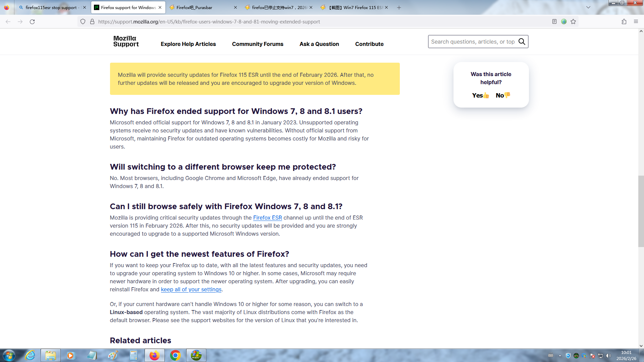Open Explore Help Articles menu
Screen dimensions: 644x362
pyautogui.click(x=188, y=44)
